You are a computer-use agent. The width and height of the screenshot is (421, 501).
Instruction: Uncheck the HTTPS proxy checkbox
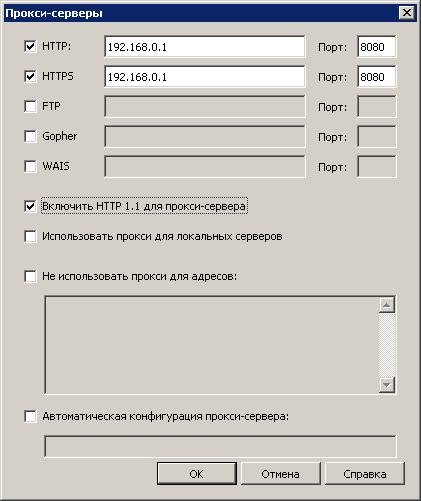[30, 76]
